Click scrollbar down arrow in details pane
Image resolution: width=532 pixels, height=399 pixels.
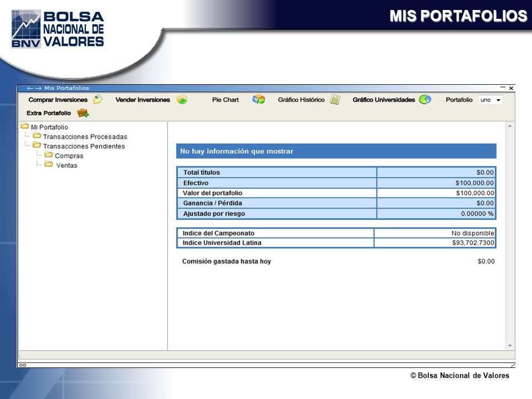[x=510, y=346]
